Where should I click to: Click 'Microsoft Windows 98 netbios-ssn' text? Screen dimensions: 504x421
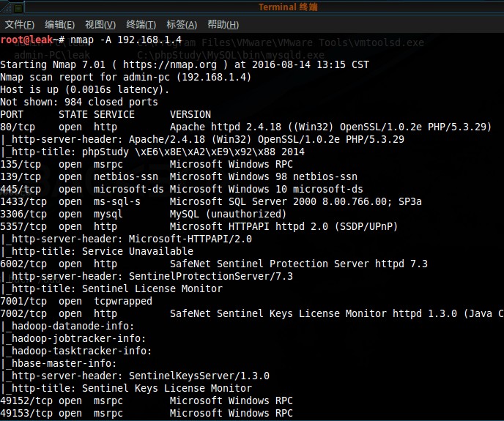264,176
